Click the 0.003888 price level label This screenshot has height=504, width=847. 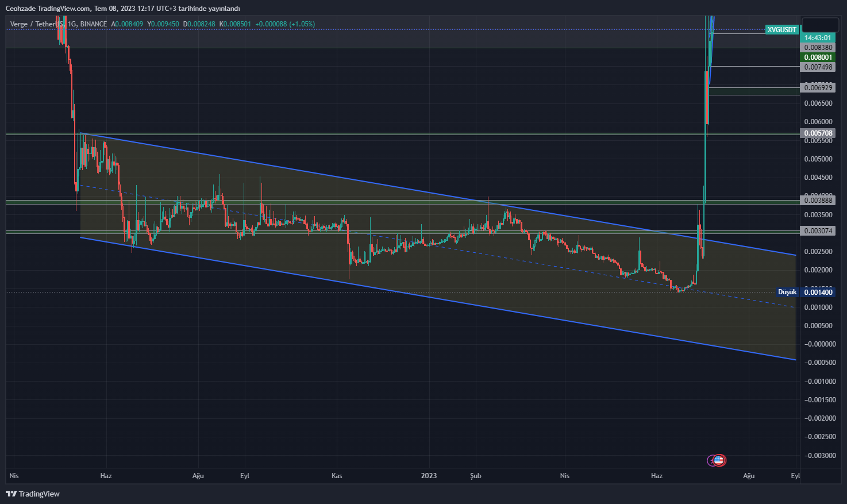click(x=818, y=200)
